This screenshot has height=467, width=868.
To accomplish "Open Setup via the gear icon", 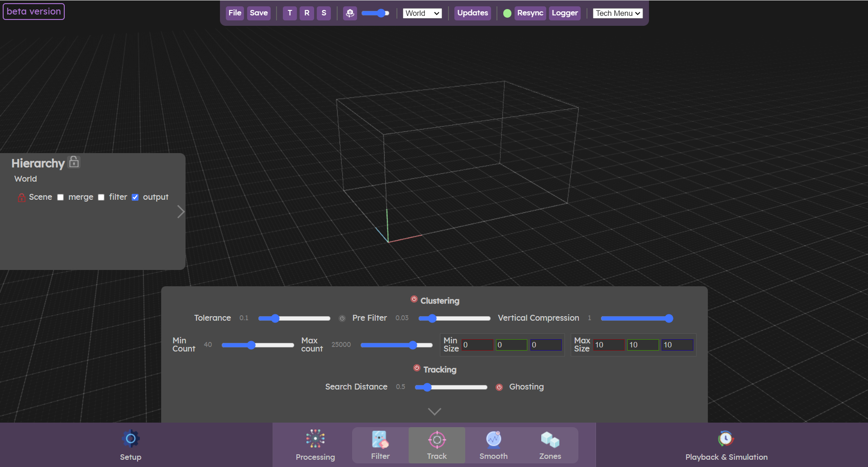I will [130, 438].
